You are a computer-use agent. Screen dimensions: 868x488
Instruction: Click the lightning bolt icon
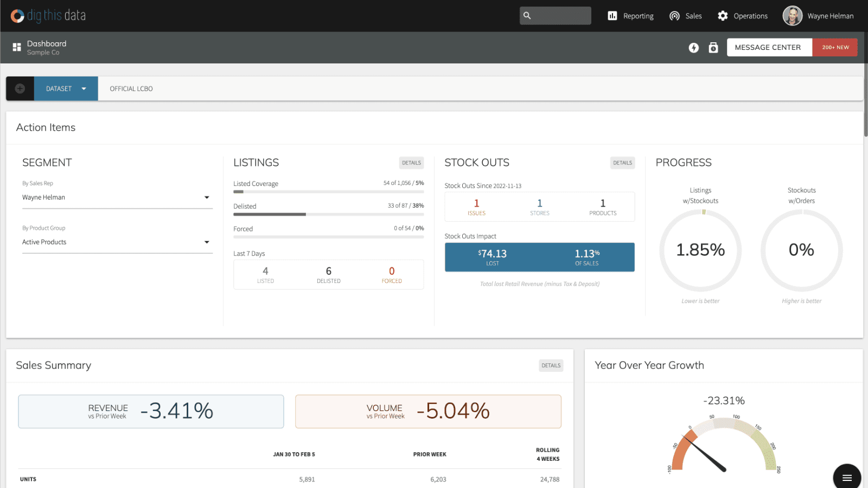click(693, 48)
